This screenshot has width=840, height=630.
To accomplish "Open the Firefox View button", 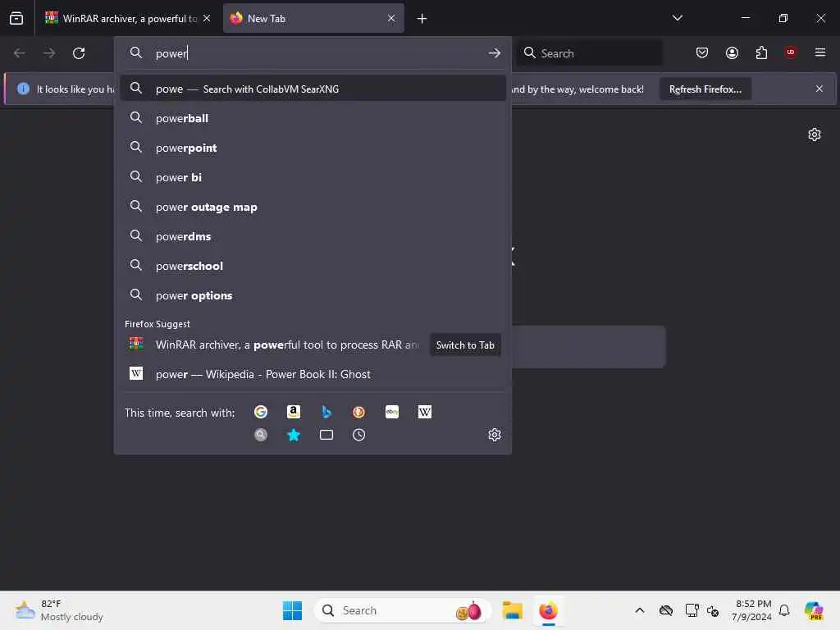I will (x=16, y=18).
